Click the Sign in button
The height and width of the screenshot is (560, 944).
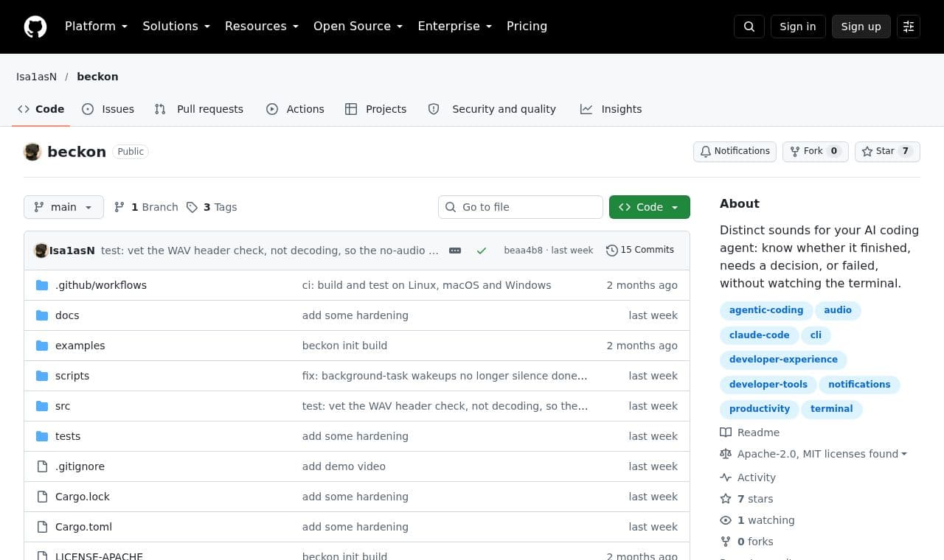click(798, 27)
